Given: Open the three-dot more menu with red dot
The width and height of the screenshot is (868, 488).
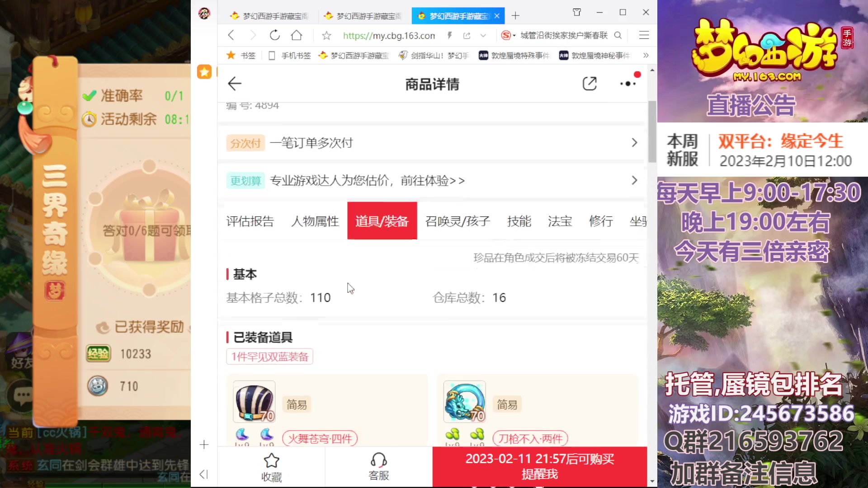Looking at the screenshot, I should pos(628,84).
